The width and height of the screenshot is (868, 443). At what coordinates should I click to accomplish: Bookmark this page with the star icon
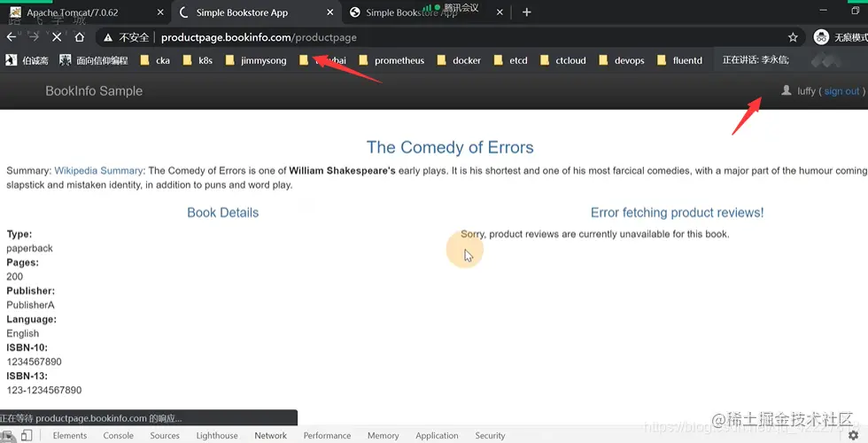[793, 37]
